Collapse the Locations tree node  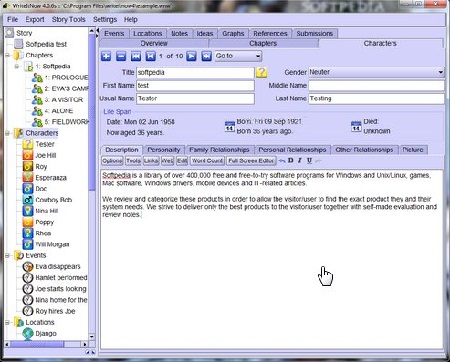7,322
